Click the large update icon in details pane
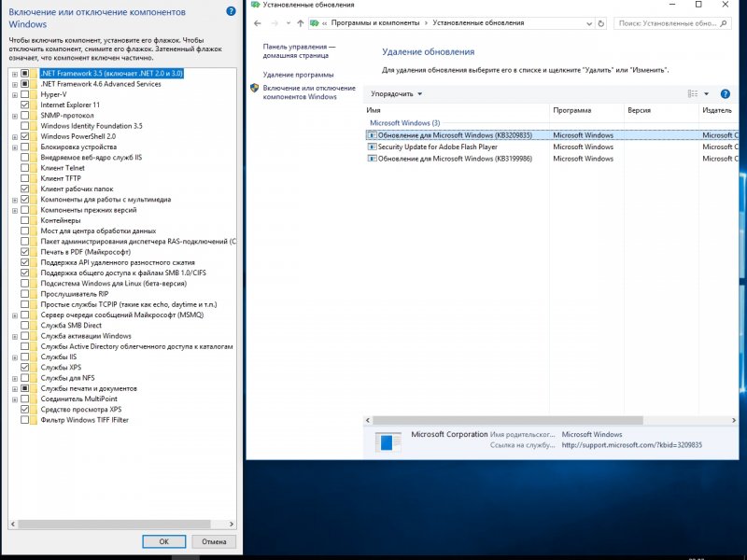The image size is (747, 560). click(388, 441)
